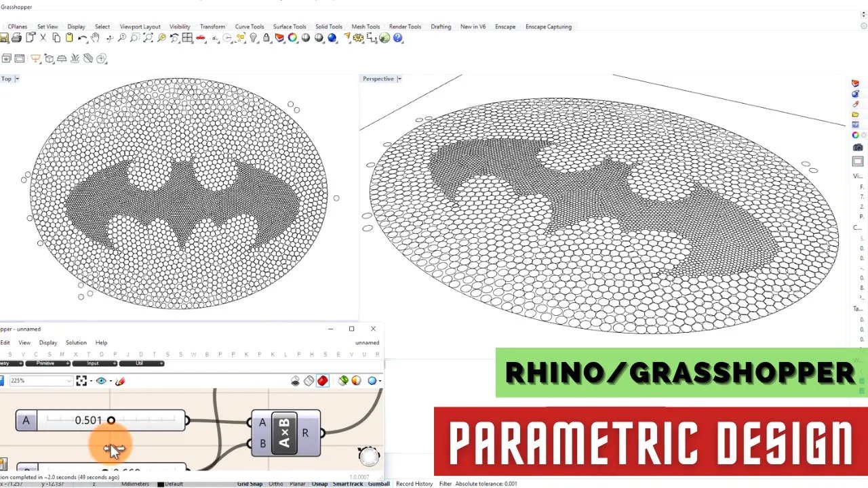Toggle Grid Snap in status bar
Screen dimensions: 868x488
point(250,484)
